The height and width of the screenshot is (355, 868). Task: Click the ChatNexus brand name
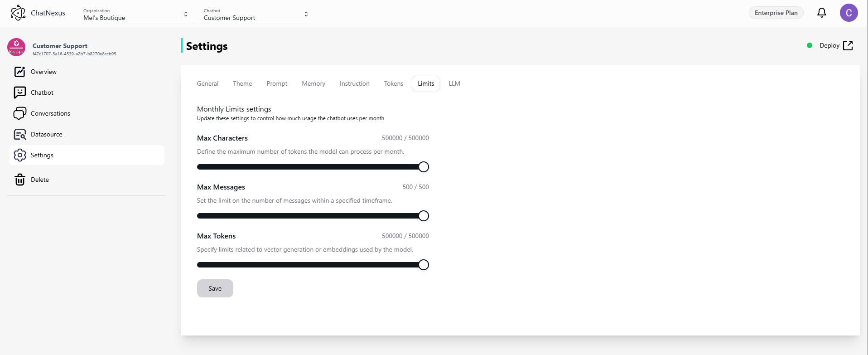click(48, 13)
